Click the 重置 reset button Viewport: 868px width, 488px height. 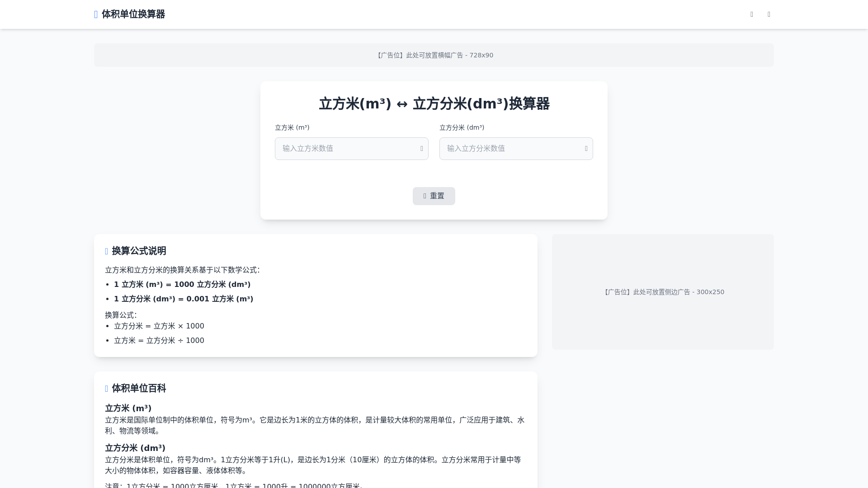click(x=434, y=196)
